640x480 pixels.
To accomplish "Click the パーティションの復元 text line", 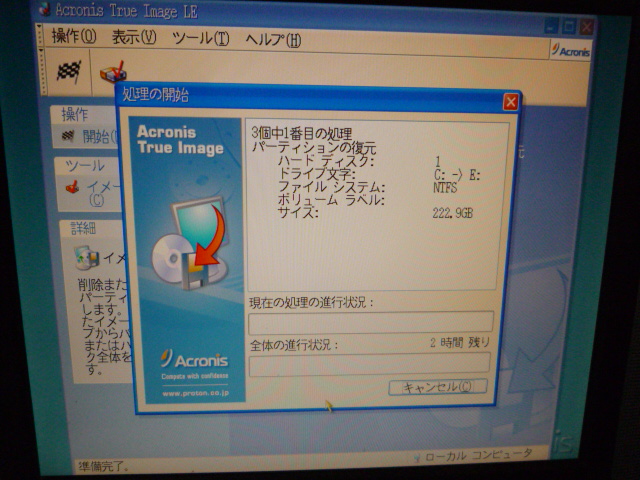I will pyautogui.click(x=314, y=147).
